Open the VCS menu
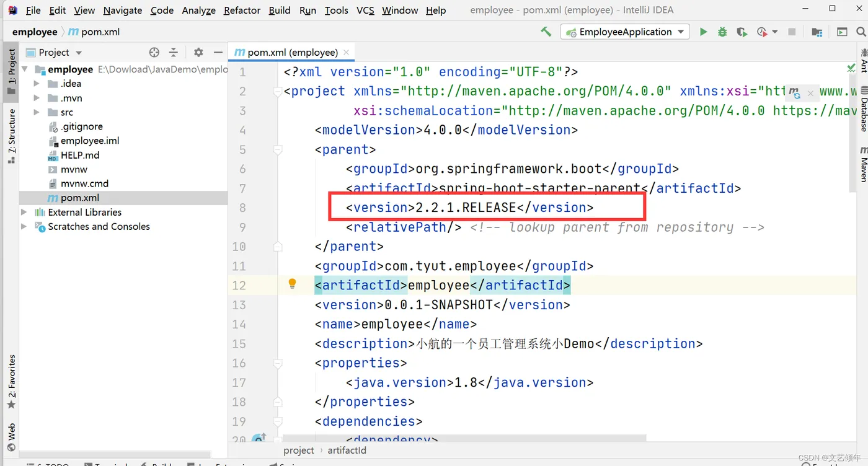 point(365,10)
